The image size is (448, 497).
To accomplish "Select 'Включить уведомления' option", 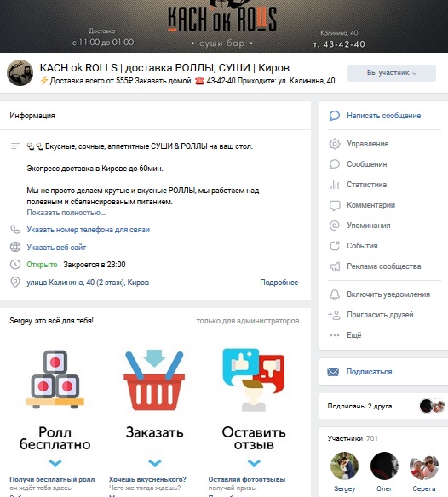I will [x=388, y=294].
